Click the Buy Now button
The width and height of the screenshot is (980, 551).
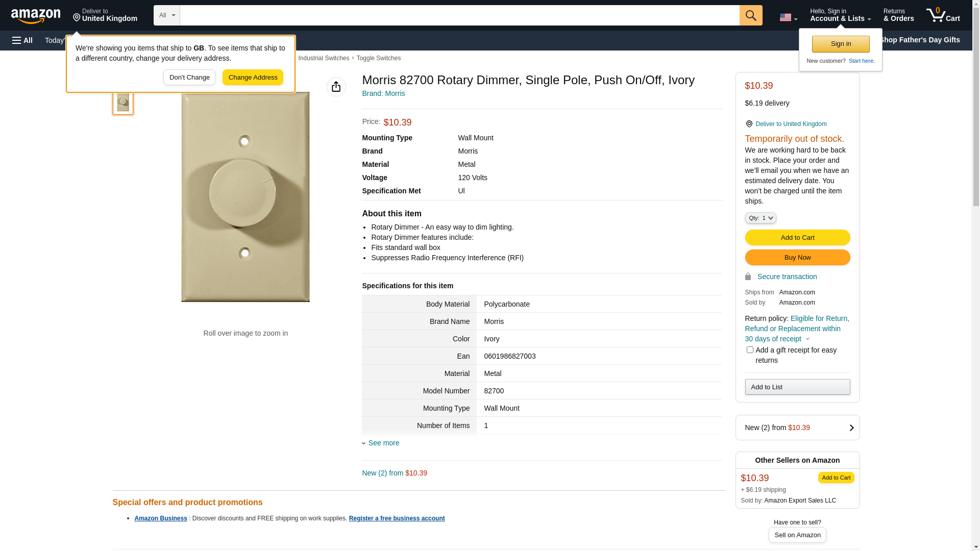[797, 258]
